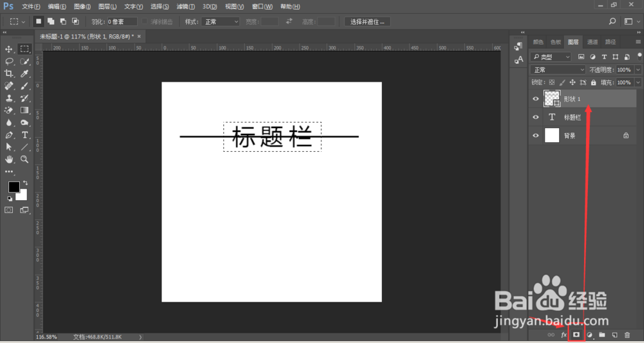Select the Lasso tool

pyautogui.click(x=8, y=62)
